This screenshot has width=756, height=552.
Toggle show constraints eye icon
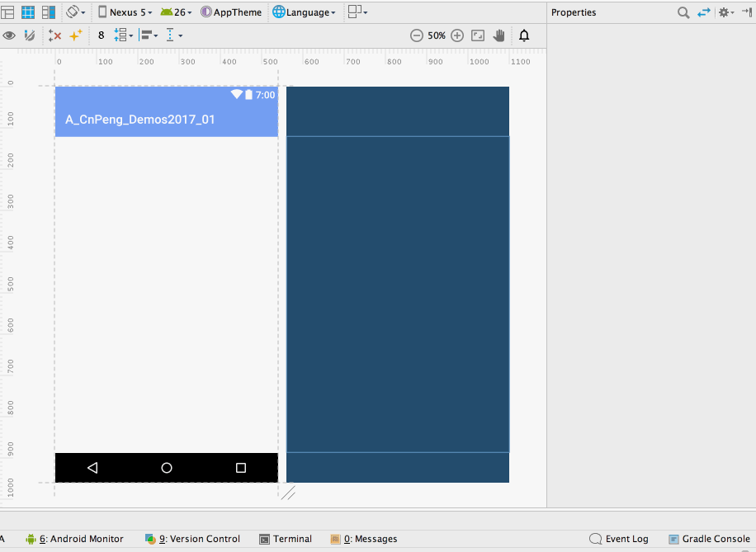pos(9,35)
